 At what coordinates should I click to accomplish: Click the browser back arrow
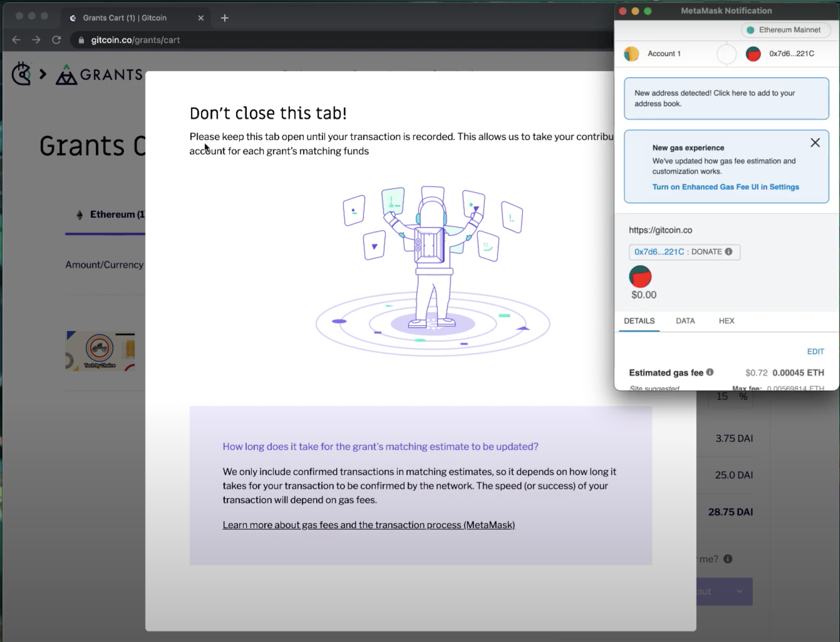pyautogui.click(x=16, y=40)
